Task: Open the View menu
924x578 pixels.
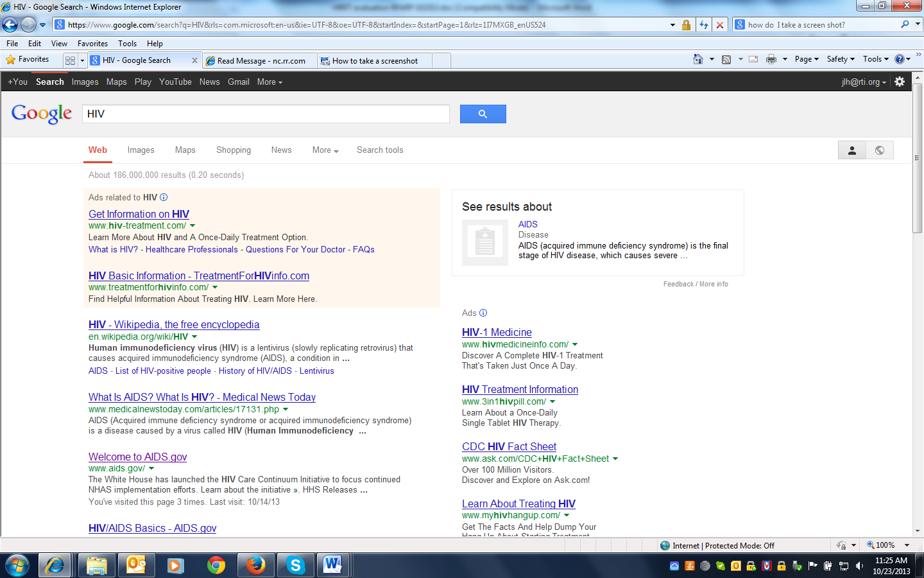Action: (x=59, y=44)
